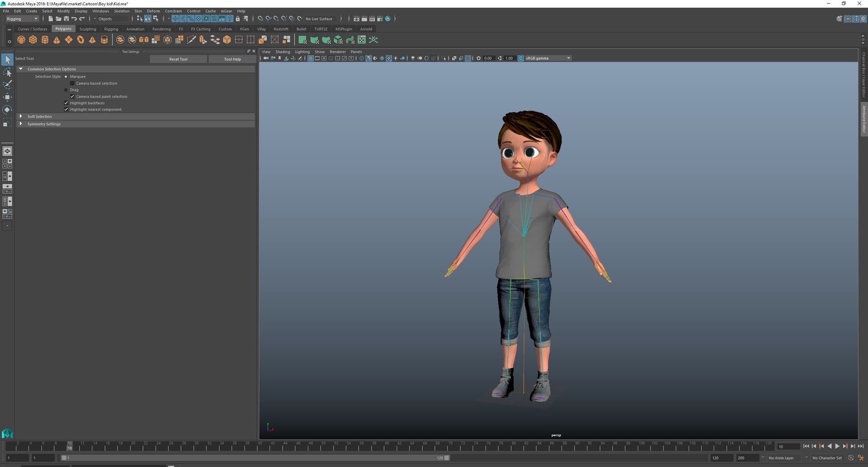Image resolution: width=868 pixels, height=467 pixels.
Task: Click the Save scene icon
Action: [66, 19]
